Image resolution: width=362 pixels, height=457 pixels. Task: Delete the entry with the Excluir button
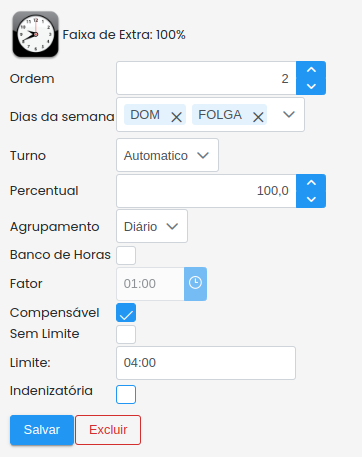(x=108, y=430)
